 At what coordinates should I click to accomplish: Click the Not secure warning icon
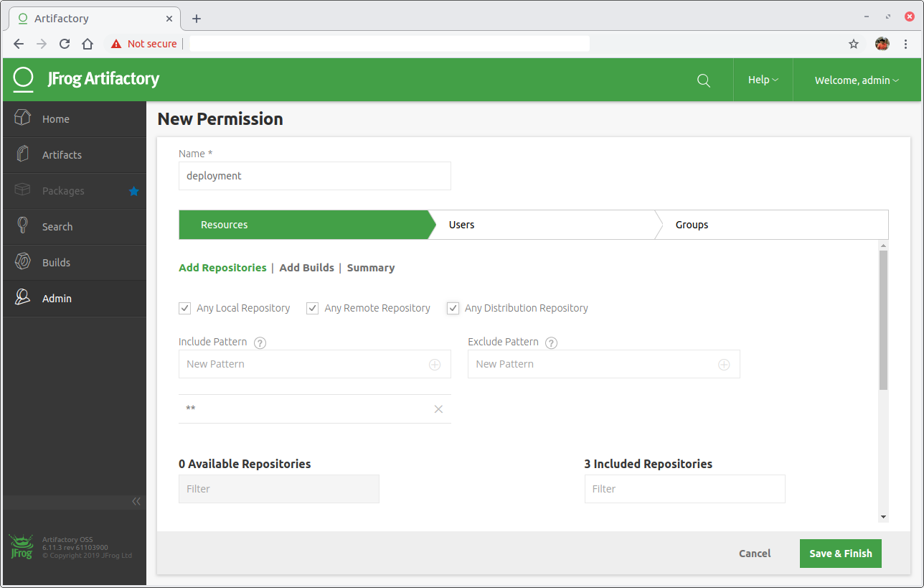[x=116, y=44]
